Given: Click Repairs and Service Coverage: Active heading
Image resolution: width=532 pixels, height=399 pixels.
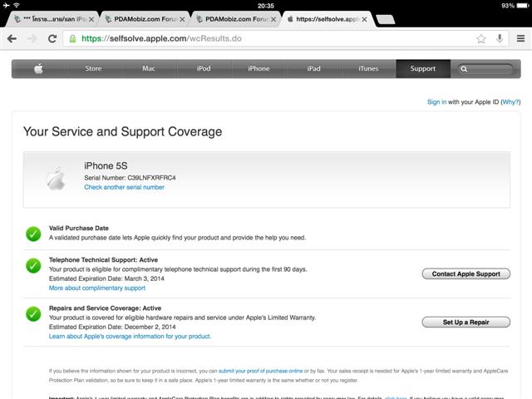Looking at the screenshot, I should pos(106,308).
